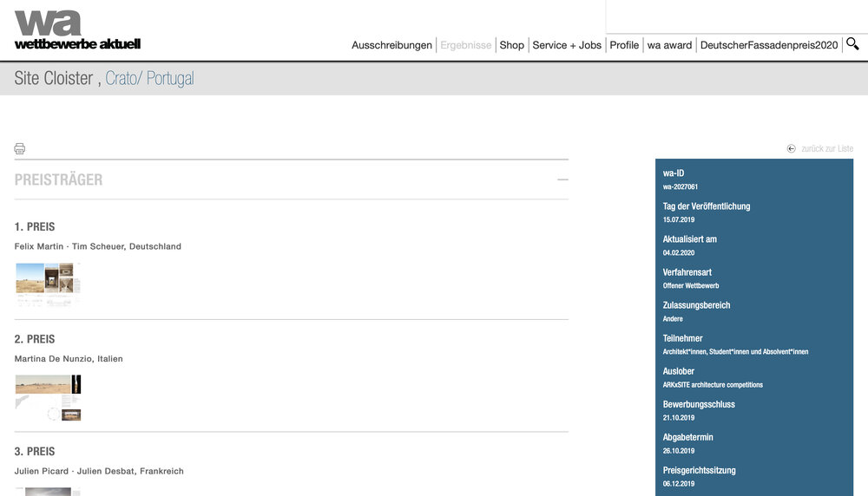
Task: Open the Ausschreibungen menu
Action: 391,45
